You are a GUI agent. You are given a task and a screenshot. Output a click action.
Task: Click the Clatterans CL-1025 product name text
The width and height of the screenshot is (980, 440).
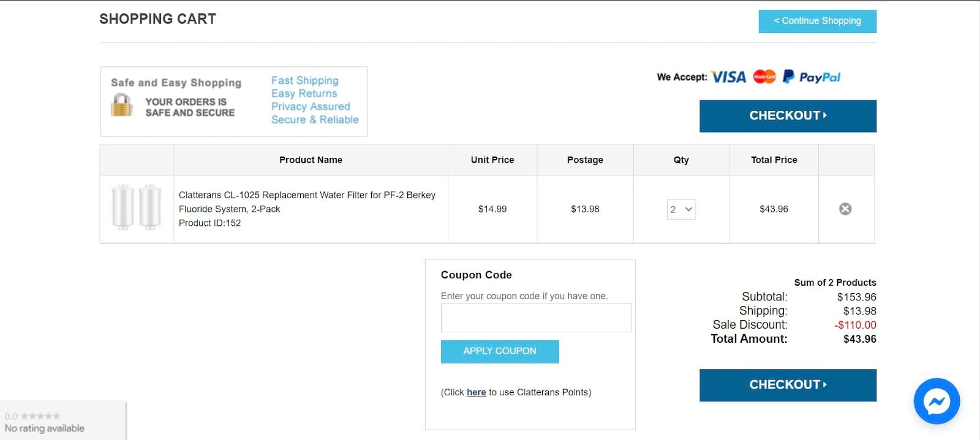[x=307, y=202]
